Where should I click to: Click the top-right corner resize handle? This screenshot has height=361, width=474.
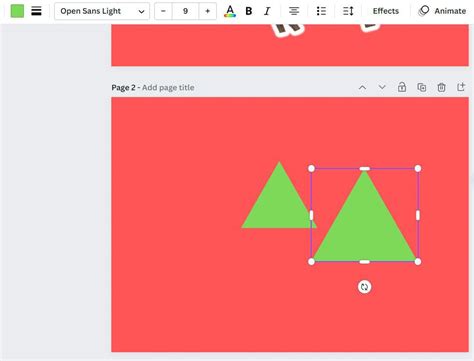(x=418, y=169)
